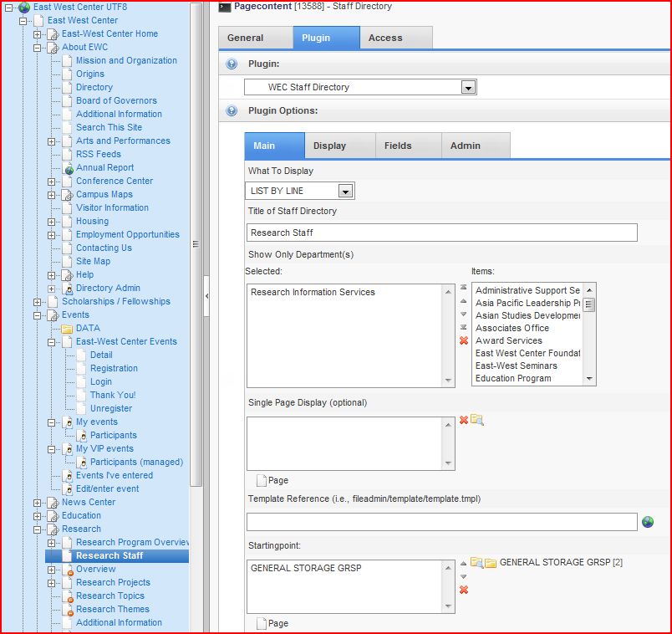This screenshot has height=634, width=672.
Task: Open help icon next to Plugin heading
Action: tap(232, 64)
